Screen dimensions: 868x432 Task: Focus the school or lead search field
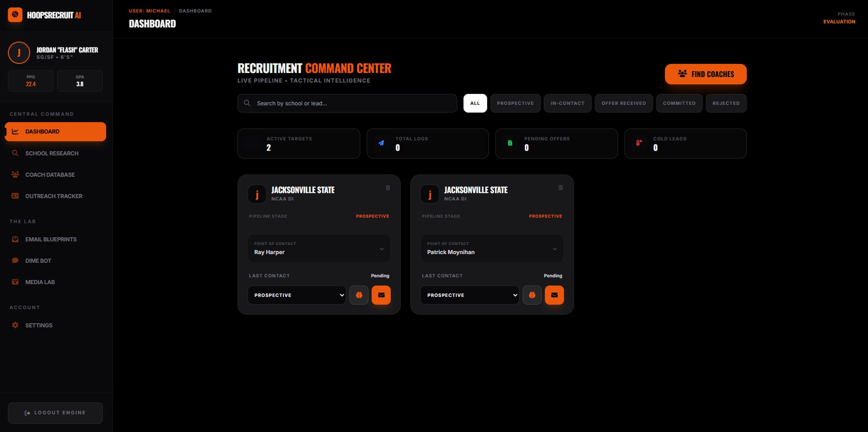coord(347,103)
